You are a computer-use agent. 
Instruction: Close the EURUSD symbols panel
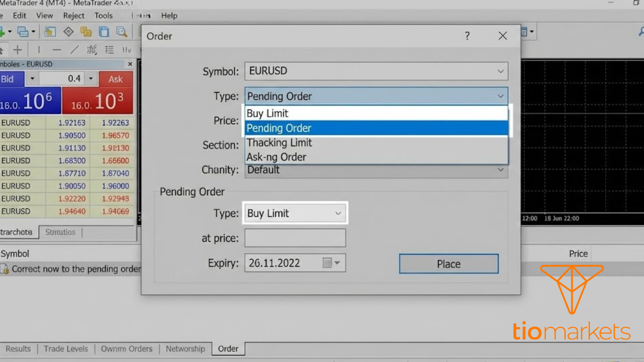click(x=130, y=64)
